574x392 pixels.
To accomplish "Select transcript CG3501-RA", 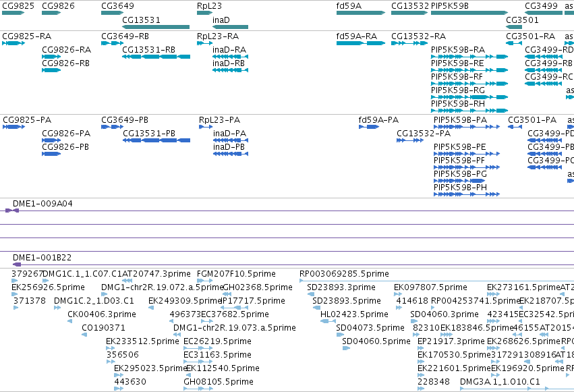I will [531, 36].
